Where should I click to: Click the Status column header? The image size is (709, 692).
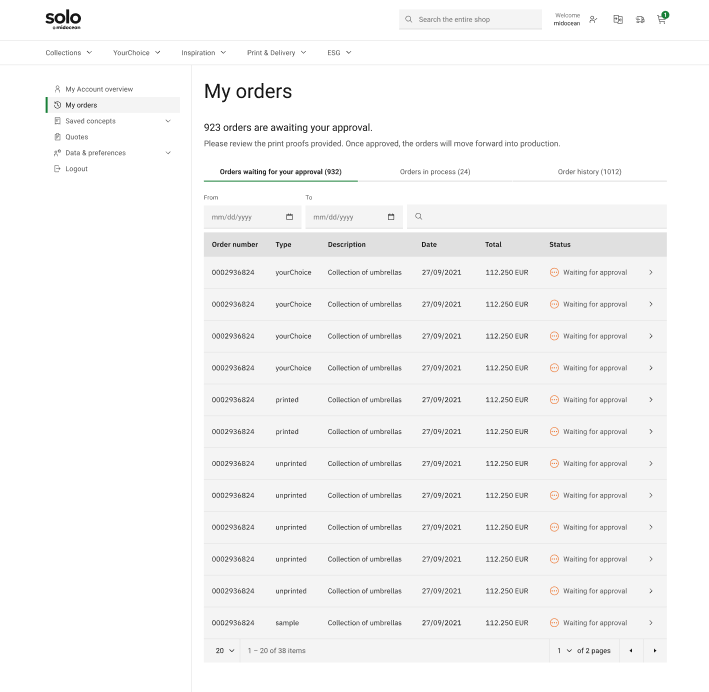(560, 244)
